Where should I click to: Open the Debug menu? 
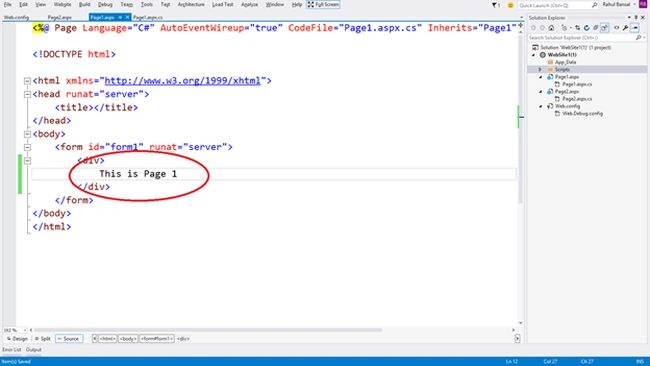coord(105,5)
